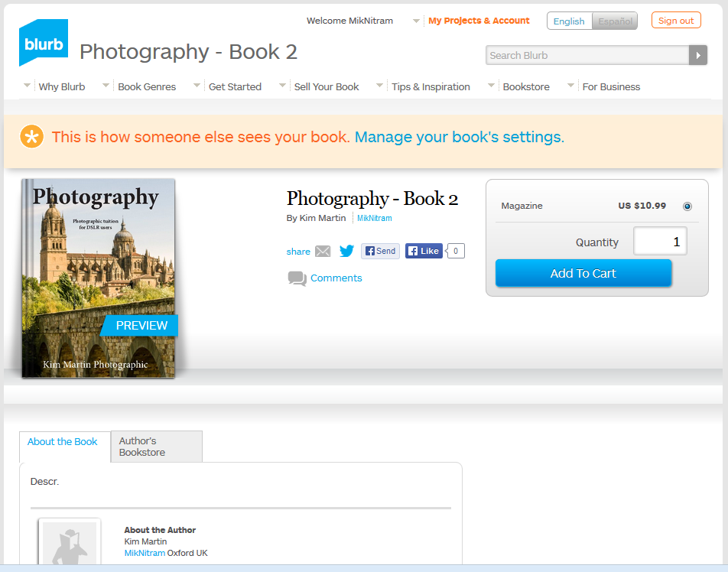Switch to the Author's Bookstore tab
The height and width of the screenshot is (572, 728).
click(x=157, y=446)
